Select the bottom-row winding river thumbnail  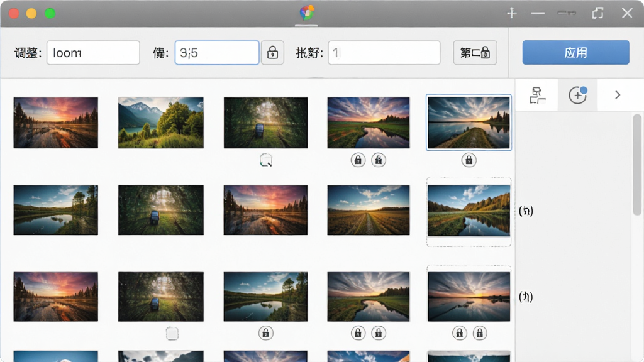(369, 297)
